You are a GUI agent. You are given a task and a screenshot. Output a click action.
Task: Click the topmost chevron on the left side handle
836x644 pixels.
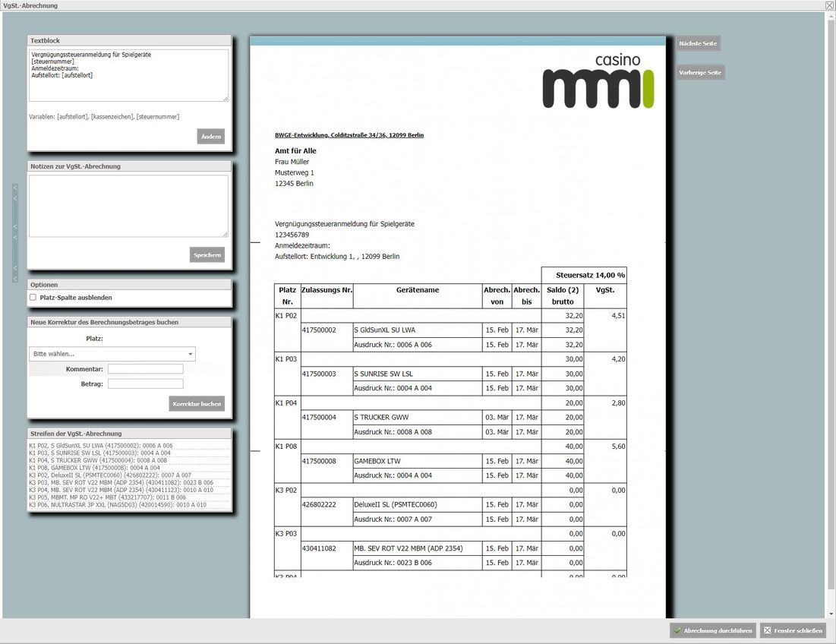tap(15, 187)
